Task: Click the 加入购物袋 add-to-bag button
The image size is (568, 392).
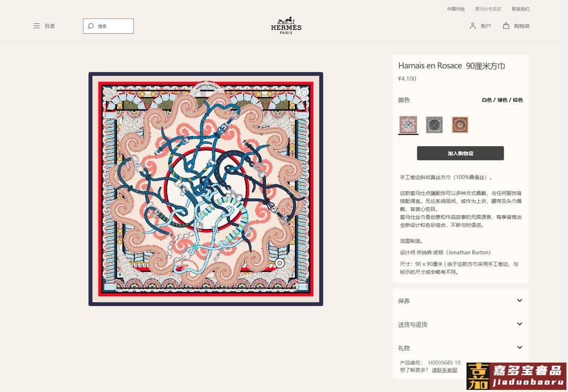Action: (460, 153)
